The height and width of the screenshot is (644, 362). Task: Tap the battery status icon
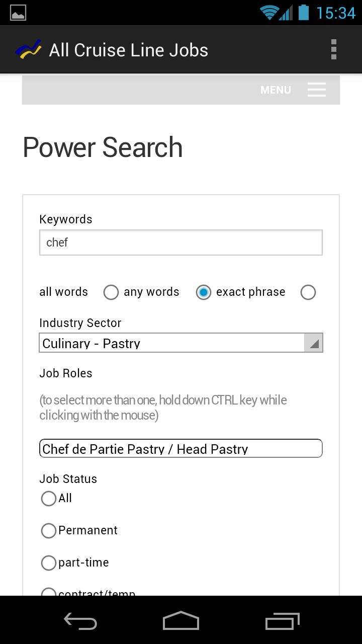click(303, 13)
